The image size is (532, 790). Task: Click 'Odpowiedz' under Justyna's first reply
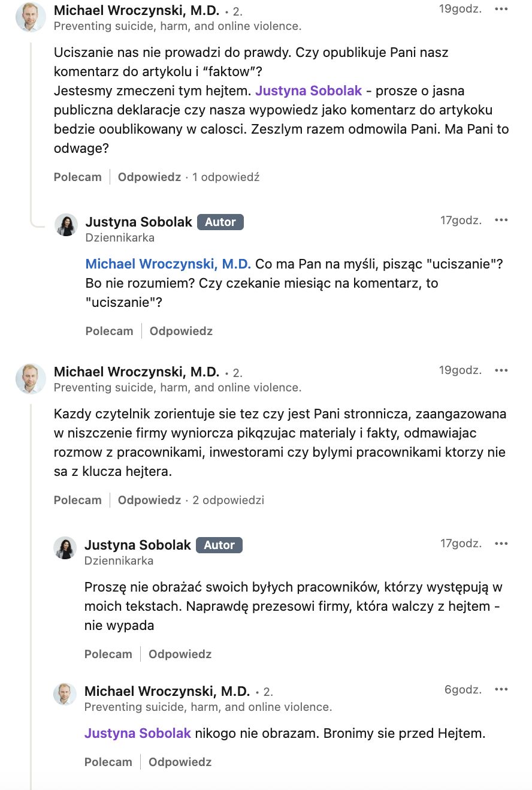point(181,330)
